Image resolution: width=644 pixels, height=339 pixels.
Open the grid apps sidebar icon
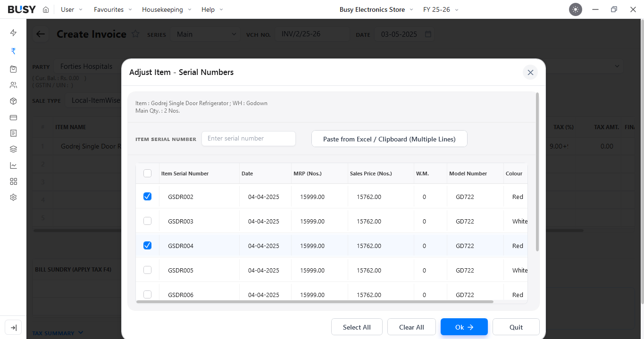[13, 182]
